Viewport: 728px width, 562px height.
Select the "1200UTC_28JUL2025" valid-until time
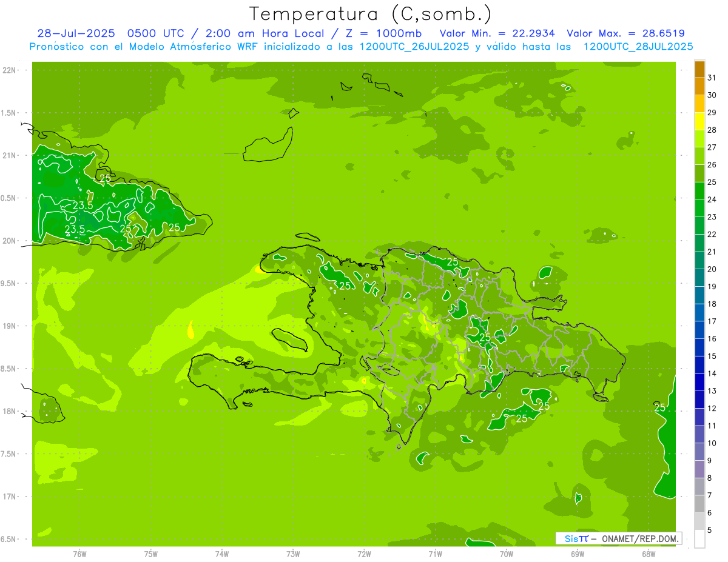point(638,47)
